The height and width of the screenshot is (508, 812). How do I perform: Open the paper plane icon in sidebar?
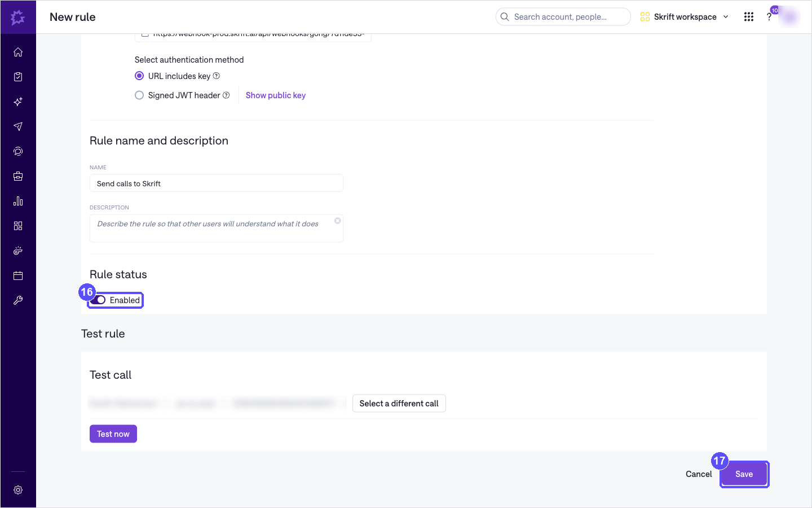(x=18, y=126)
